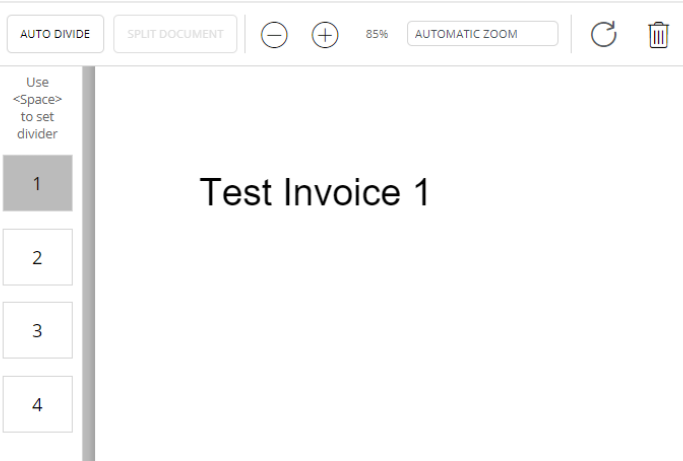Click the "Test Invoice 1" heading text
The image size is (683, 461).
pyautogui.click(x=314, y=192)
